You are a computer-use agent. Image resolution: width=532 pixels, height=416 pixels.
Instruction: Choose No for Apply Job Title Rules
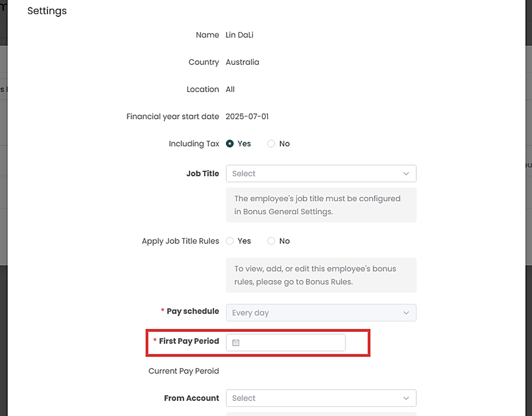point(271,241)
